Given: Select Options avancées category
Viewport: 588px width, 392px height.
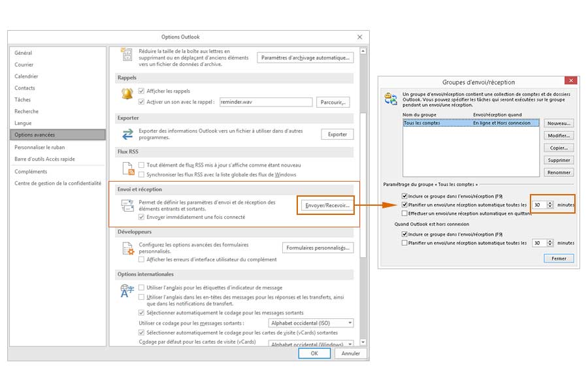Looking at the screenshot, I should [57, 135].
